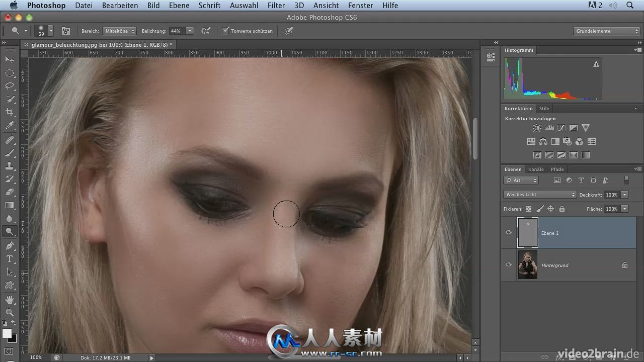Add a Curves adjustment
The image size is (644, 362).
tap(561, 128)
